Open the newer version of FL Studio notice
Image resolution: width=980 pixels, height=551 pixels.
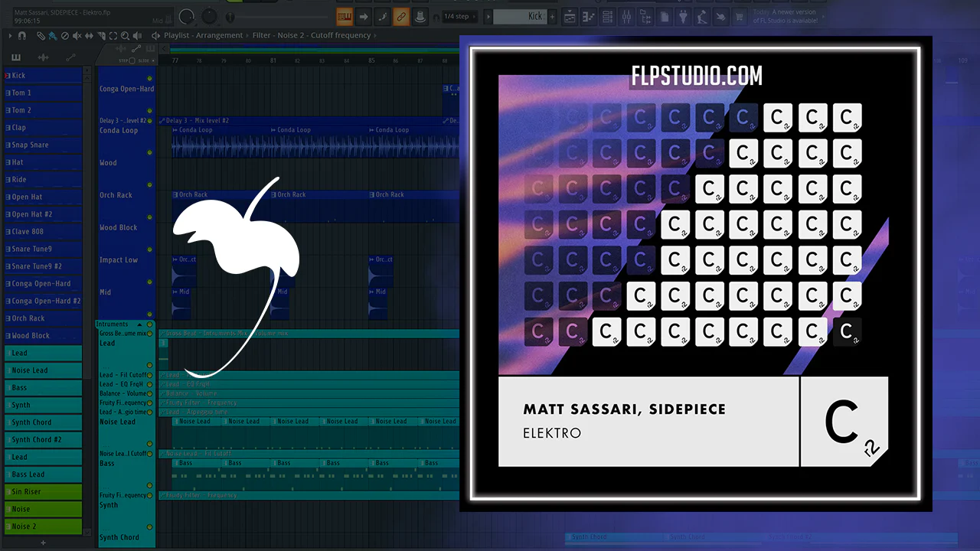[786, 17]
